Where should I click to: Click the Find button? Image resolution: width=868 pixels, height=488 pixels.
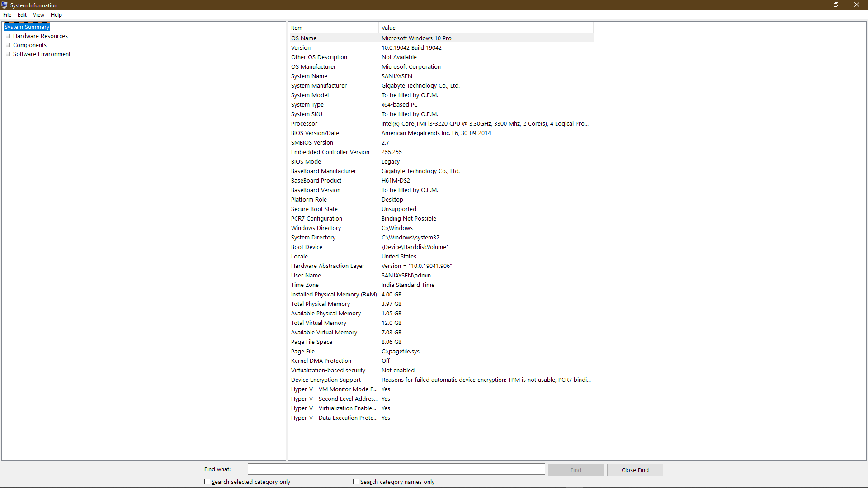pos(576,469)
